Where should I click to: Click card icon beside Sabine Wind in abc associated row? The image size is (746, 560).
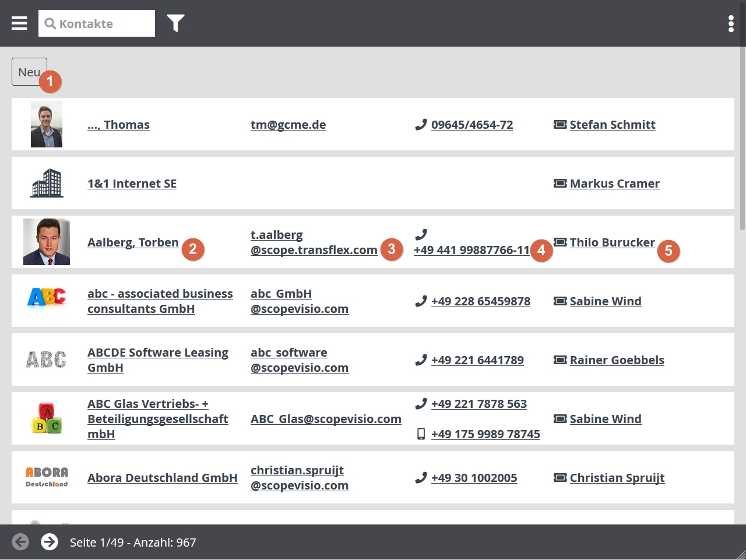[x=560, y=301]
